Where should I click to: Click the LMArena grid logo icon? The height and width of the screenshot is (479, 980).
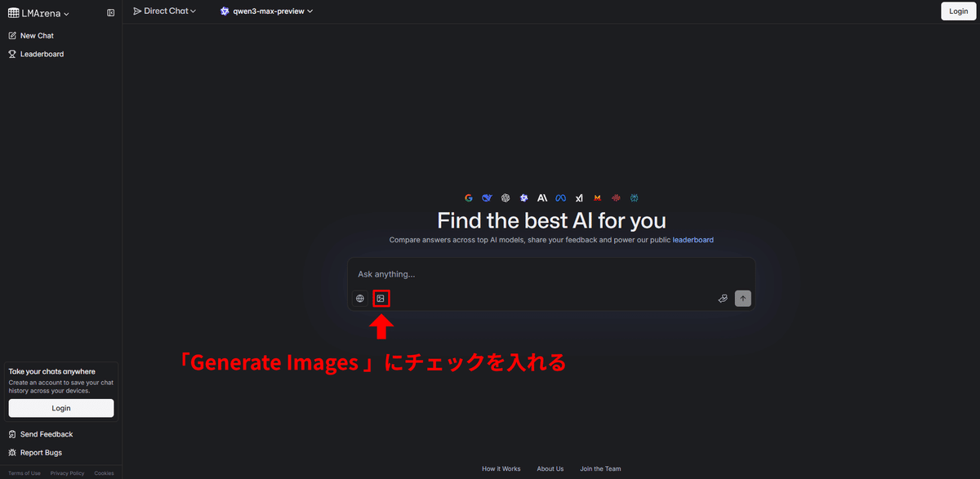pos(13,12)
